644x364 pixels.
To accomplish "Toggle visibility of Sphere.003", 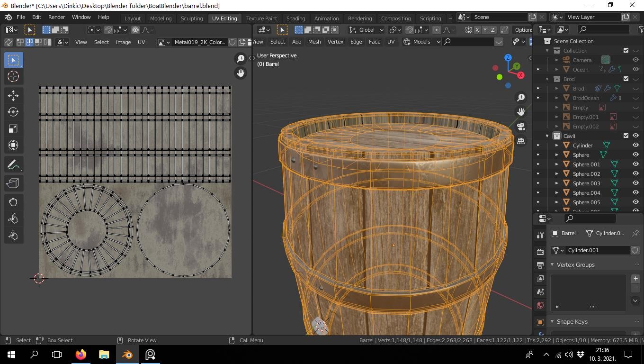I will [635, 183].
